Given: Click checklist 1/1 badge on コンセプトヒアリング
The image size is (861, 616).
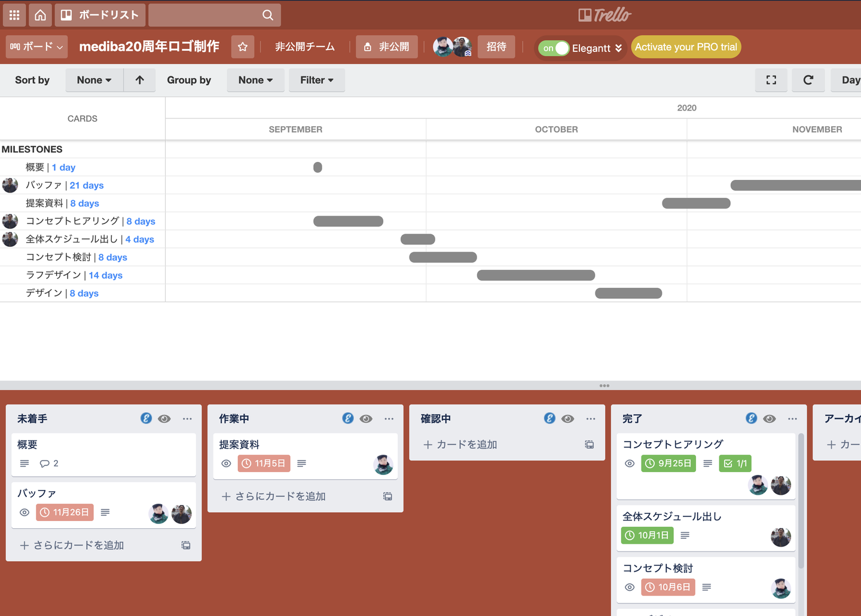Looking at the screenshot, I should (x=735, y=464).
